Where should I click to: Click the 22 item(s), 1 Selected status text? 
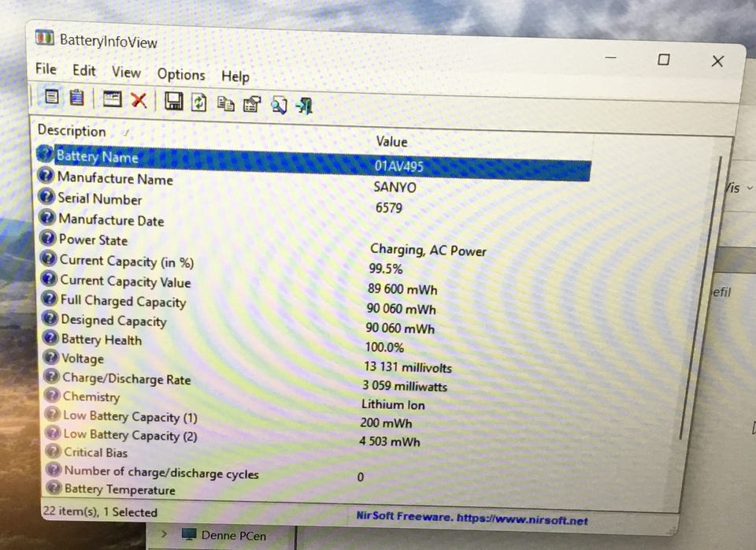[x=100, y=511]
